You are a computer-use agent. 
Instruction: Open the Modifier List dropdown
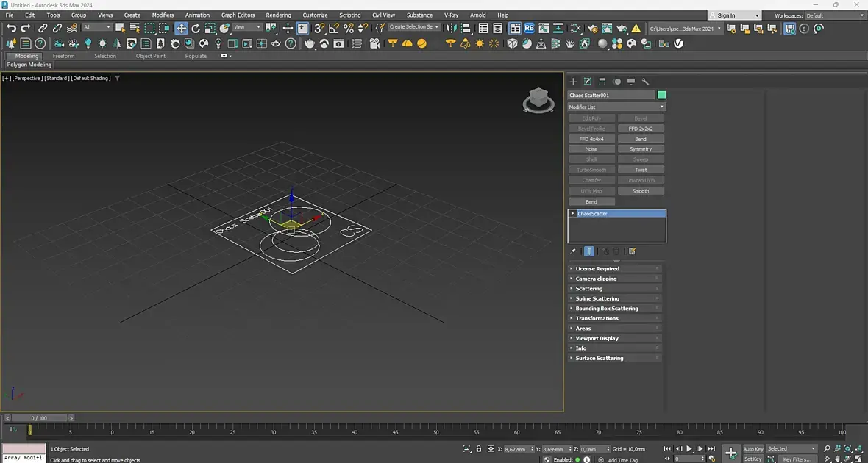click(616, 107)
